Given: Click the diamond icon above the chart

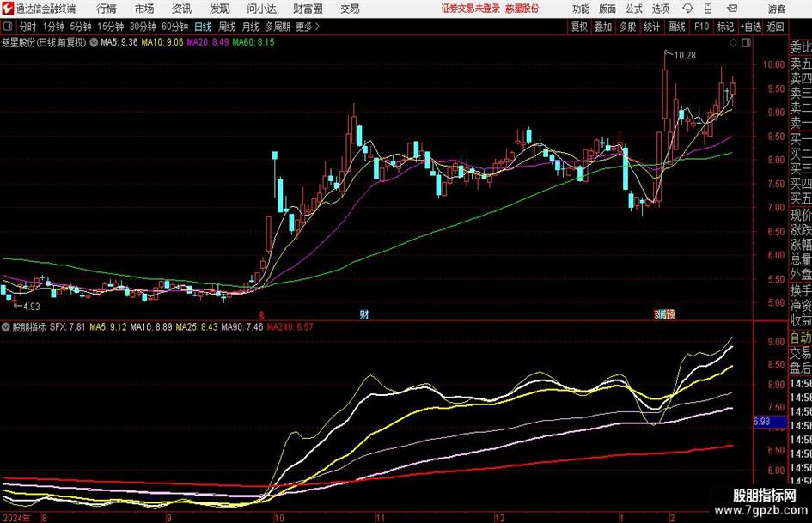Looking at the screenshot, I should click(x=733, y=43).
